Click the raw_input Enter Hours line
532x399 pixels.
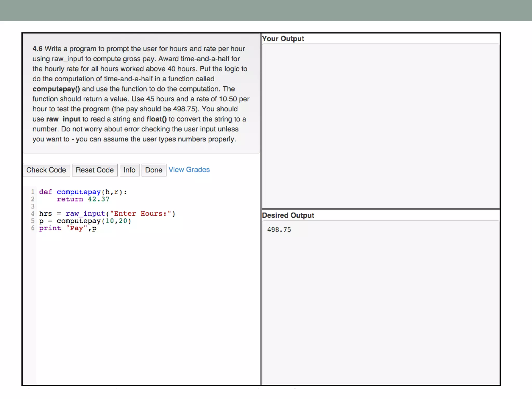click(107, 214)
